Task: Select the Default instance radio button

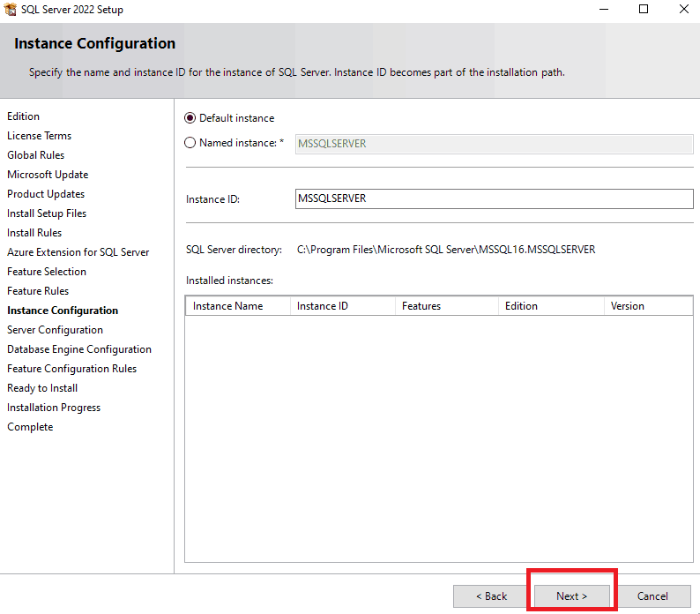Action: coord(190,118)
